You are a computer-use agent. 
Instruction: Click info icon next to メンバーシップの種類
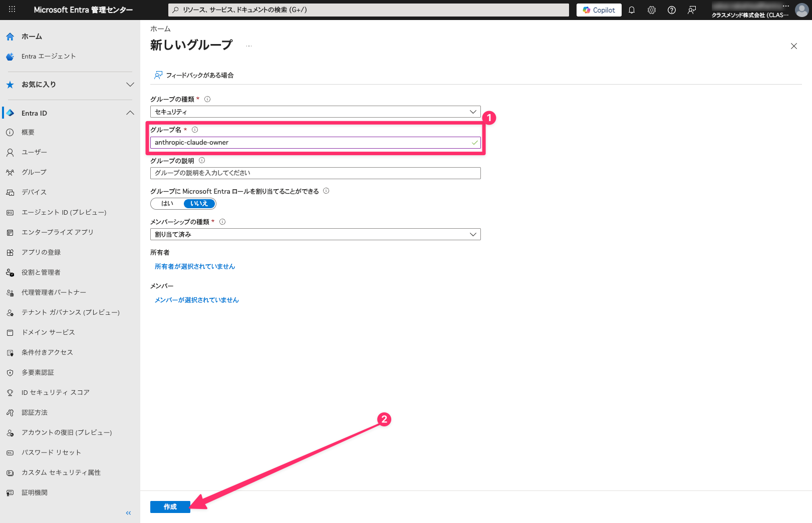[222, 222]
